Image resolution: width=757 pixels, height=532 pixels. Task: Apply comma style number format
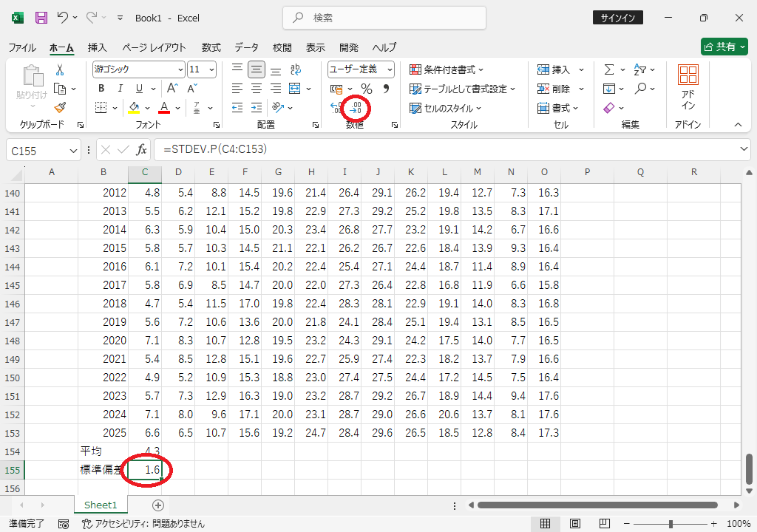385,89
